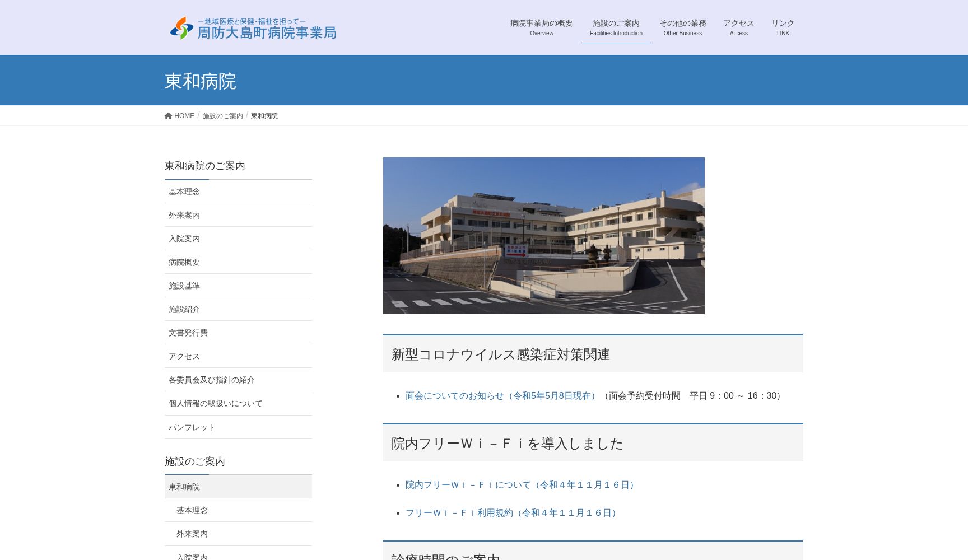Open the リンク LINK menu item

(783, 27)
